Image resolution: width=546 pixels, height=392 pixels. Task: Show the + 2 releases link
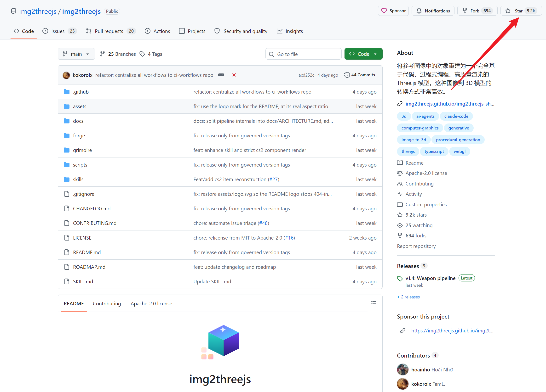(408, 297)
